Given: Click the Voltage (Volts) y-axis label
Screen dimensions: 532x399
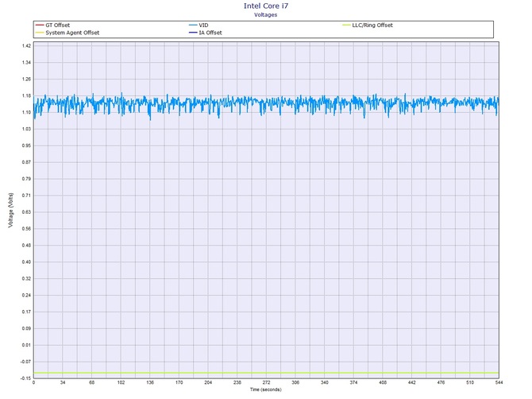Looking at the screenshot, I should 10,209.
